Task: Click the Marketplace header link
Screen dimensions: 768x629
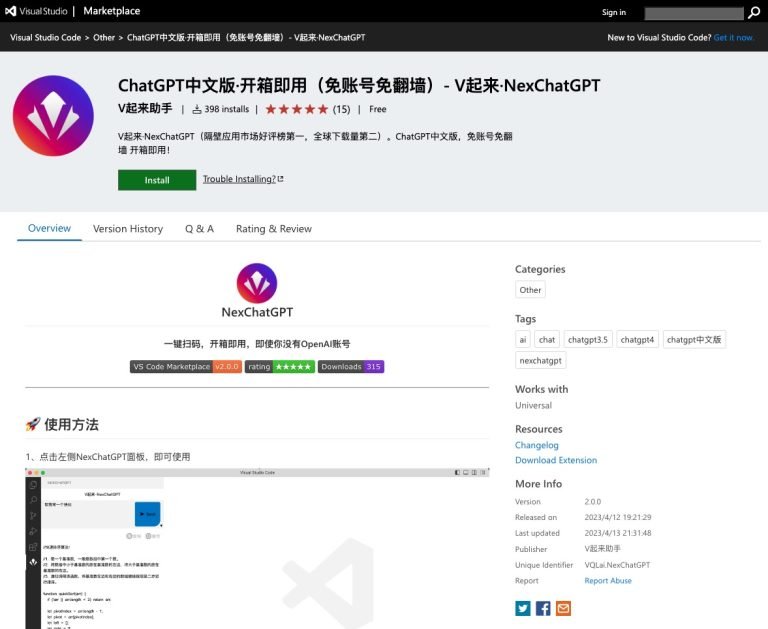Action: tap(112, 11)
